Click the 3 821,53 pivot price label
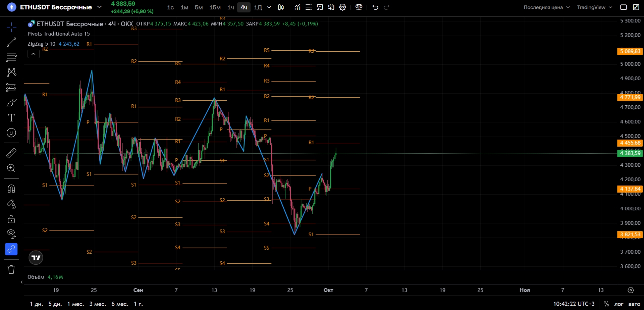The image size is (644, 310). tap(630, 235)
